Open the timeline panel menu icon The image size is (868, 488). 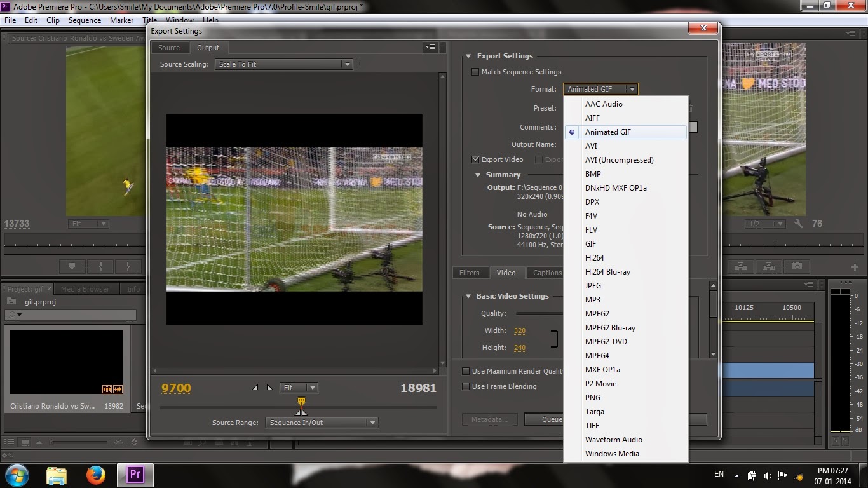810,285
